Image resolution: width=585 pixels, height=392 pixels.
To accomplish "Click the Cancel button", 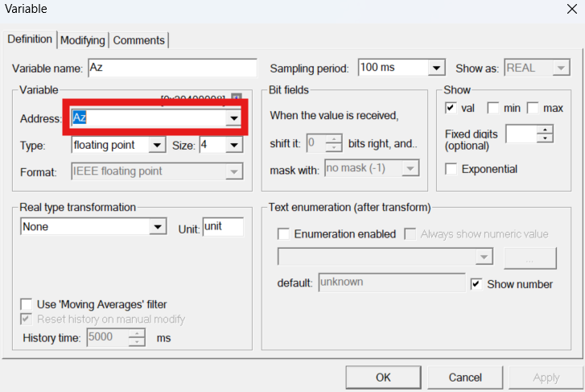I will [x=465, y=377].
